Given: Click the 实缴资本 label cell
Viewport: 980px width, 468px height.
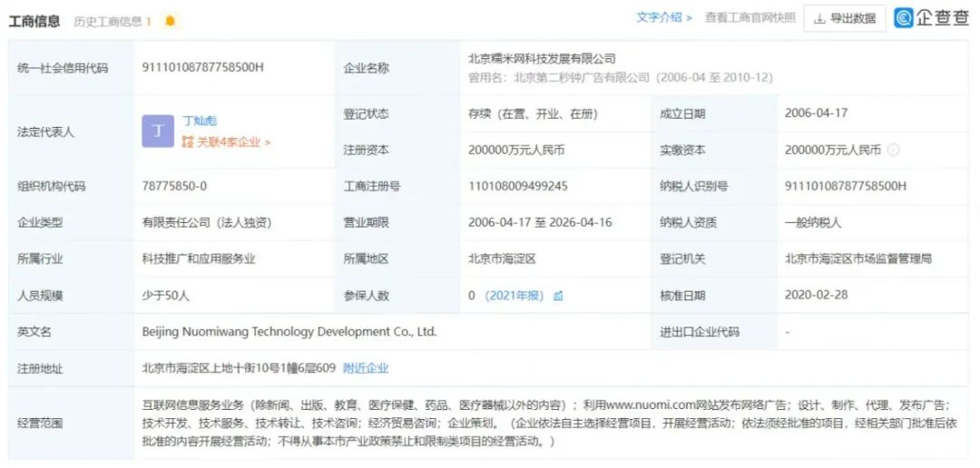Looking at the screenshot, I should [714, 150].
